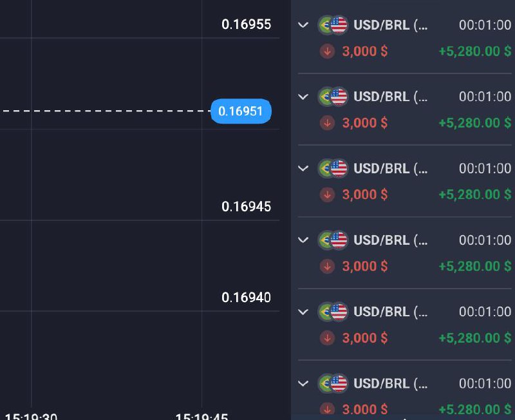Click the 3,000 $ amount in the third trade

point(365,194)
